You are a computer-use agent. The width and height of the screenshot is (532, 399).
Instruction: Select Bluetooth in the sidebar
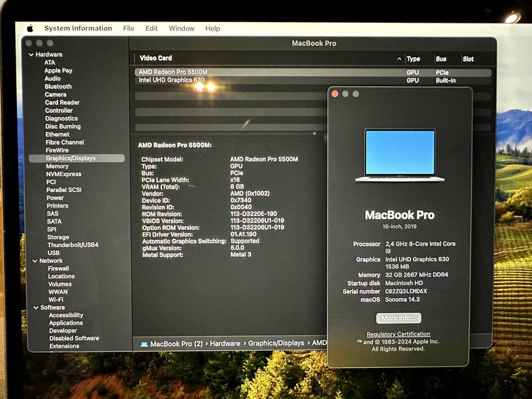coord(58,87)
